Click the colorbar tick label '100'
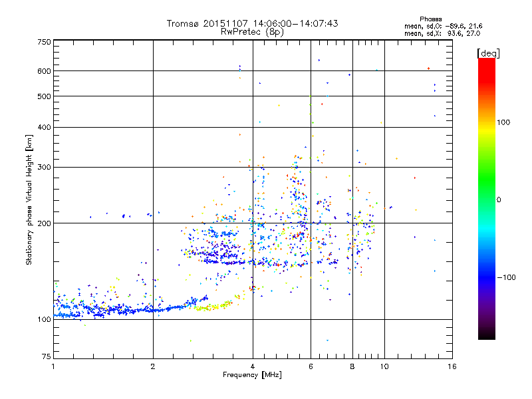Viewport: 532px width, 399px height. [x=503, y=122]
